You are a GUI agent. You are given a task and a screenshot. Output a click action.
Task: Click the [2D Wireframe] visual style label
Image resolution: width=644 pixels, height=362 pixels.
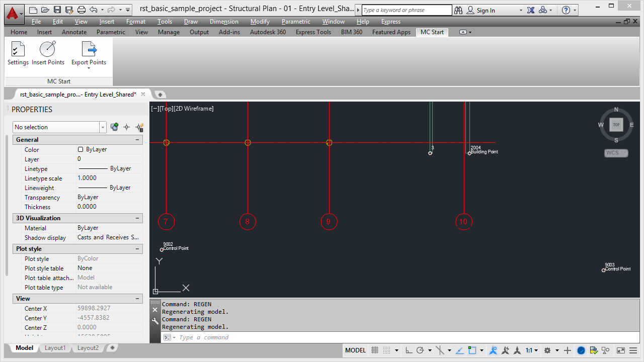[x=193, y=109]
